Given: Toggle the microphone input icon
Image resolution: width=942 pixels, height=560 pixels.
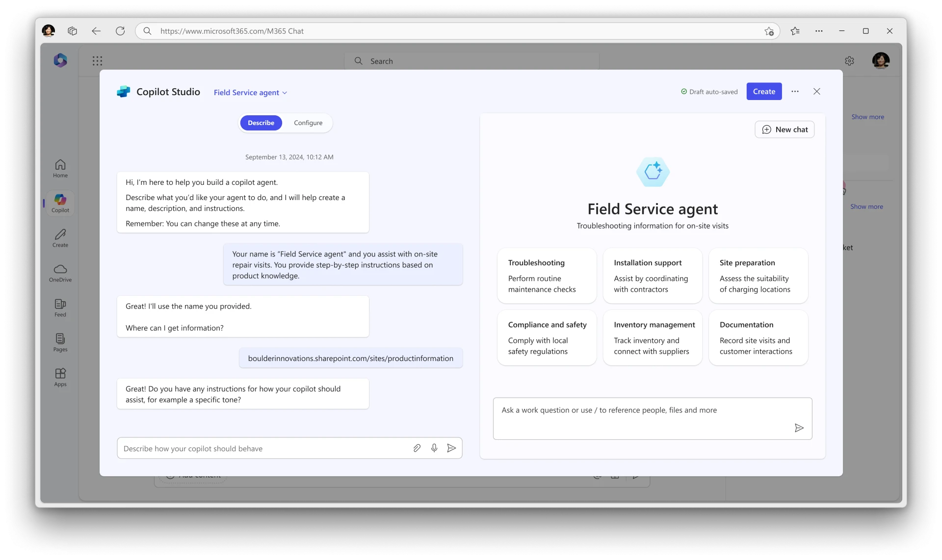Looking at the screenshot, I should (434, 448).
